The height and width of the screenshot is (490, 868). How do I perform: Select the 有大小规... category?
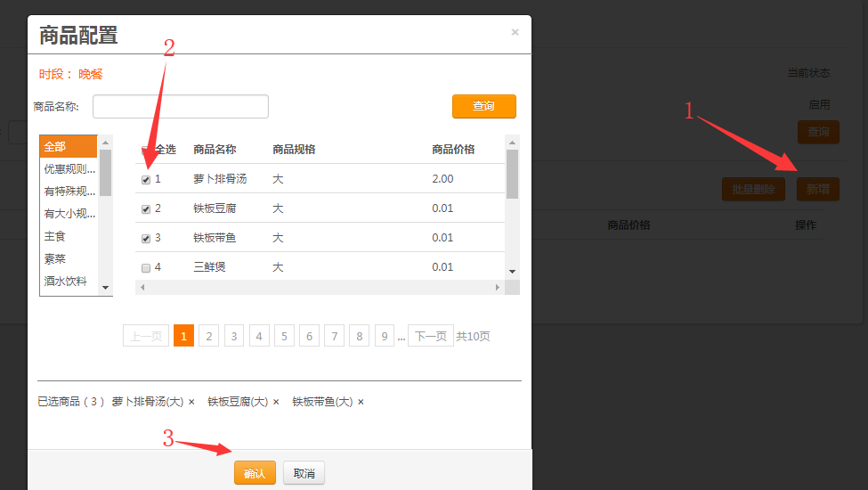click(69, 214)
